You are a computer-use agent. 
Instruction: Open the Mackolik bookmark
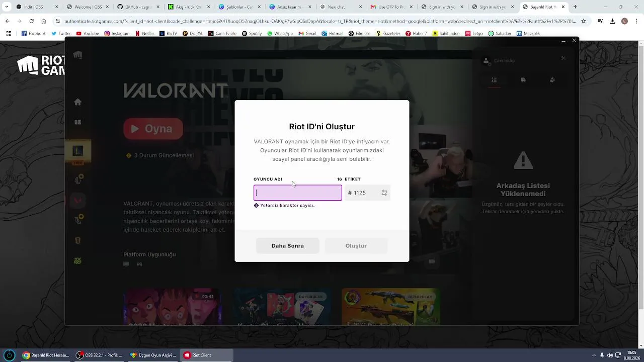tap(528, 34)
